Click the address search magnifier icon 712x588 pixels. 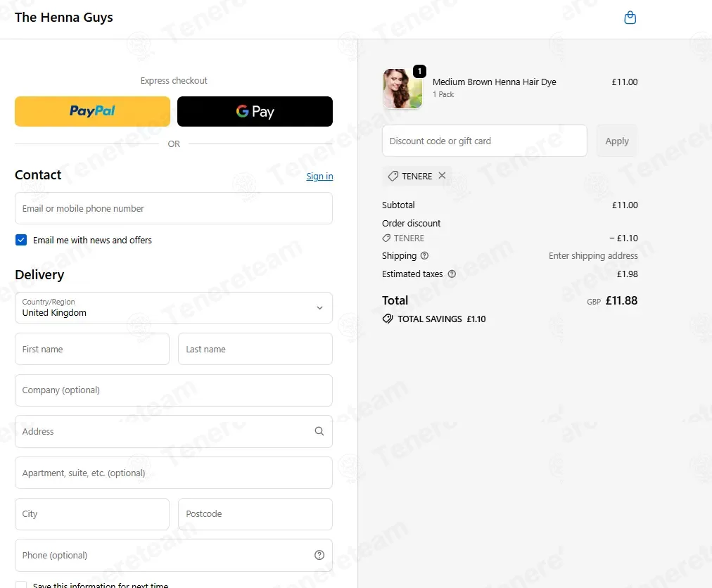pyautogui.click(x=319, y=431)
